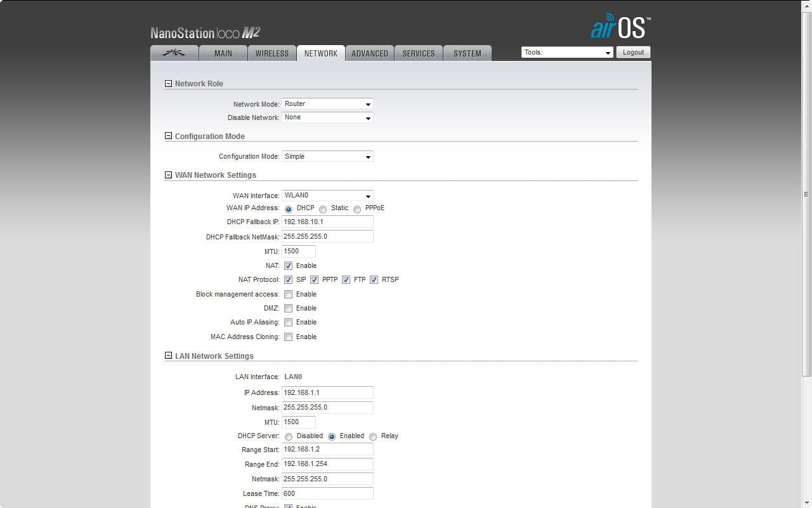Collapse the WAN Network Settings section

click(168, 175)
